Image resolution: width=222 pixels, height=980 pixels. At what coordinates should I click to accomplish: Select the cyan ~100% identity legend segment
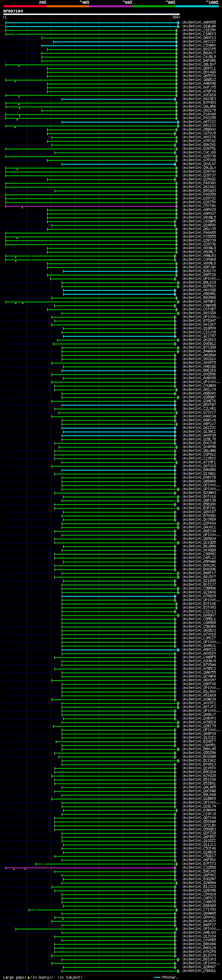tap(197, 6)
